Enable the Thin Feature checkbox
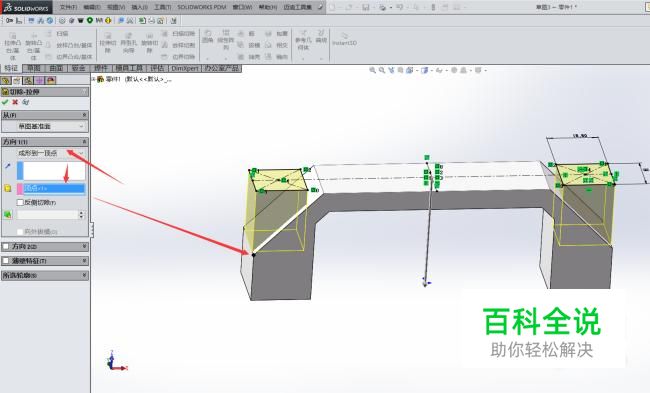This screenshot has height=393, width=650. tap(6, 261)
